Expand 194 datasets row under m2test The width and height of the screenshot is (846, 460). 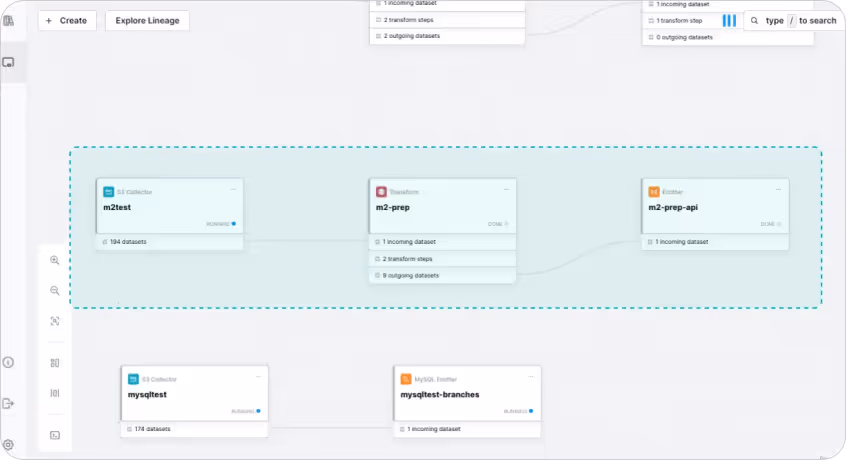coord(170,242)
